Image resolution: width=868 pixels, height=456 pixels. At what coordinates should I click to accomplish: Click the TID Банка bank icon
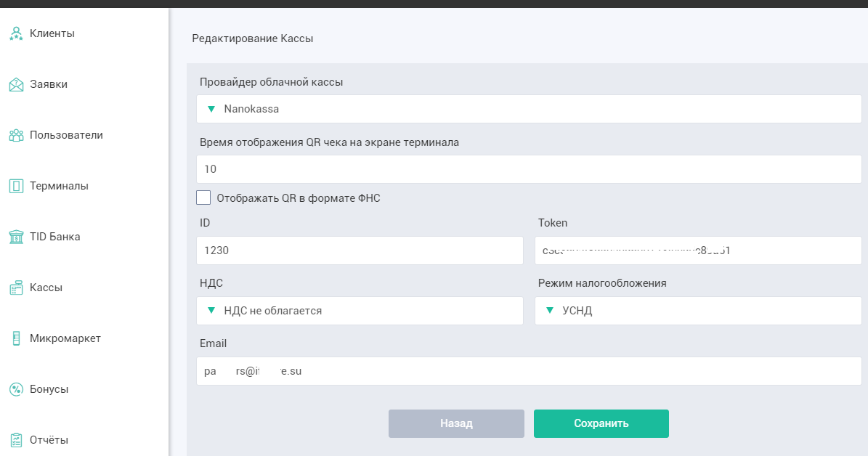[x=16, y=237]
